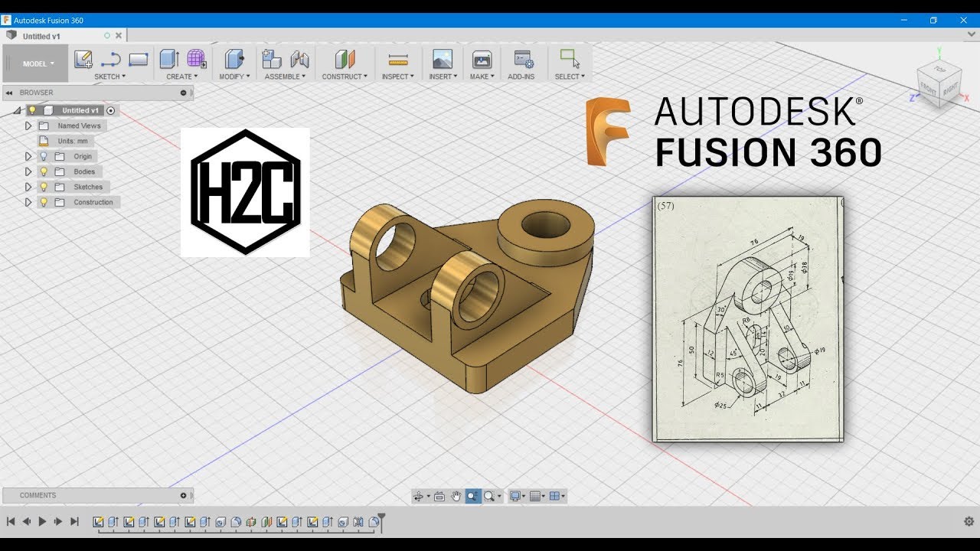
Task: Expand the Sketches folder arrow
Action: click(x=28, y=187)
